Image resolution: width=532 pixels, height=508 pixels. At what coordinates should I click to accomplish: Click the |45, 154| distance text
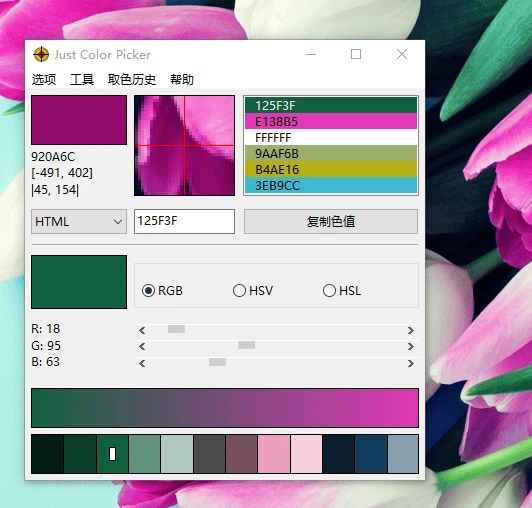point(55,190)
